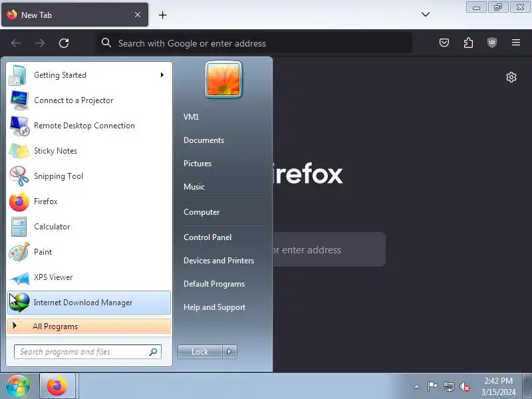Click the Lock button
The width and height of the screenshot is (532, 399).
point(200,352)
